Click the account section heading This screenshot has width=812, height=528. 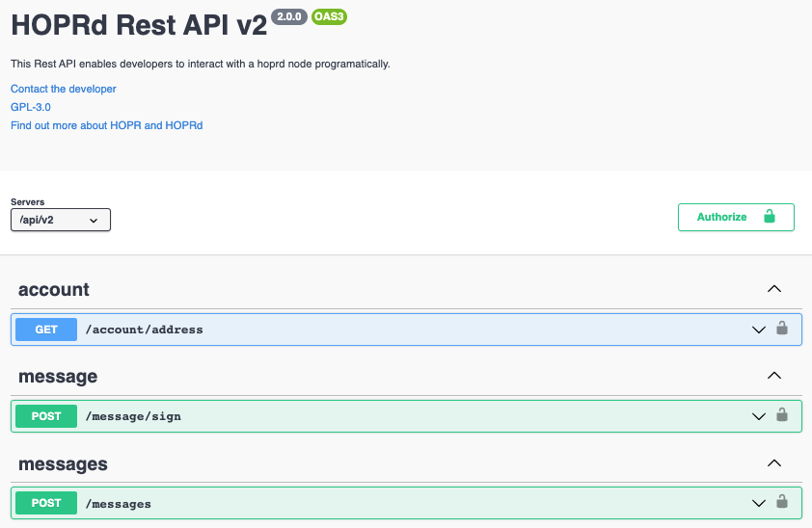click(54, 290)
